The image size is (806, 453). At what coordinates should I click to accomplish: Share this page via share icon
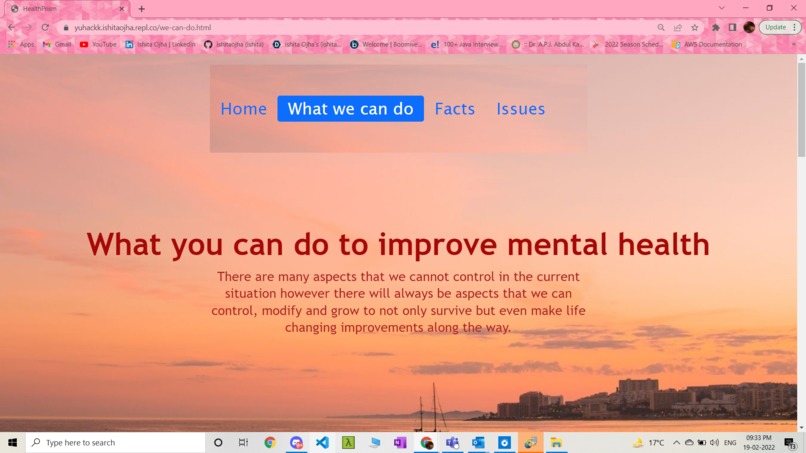(678, 27)
